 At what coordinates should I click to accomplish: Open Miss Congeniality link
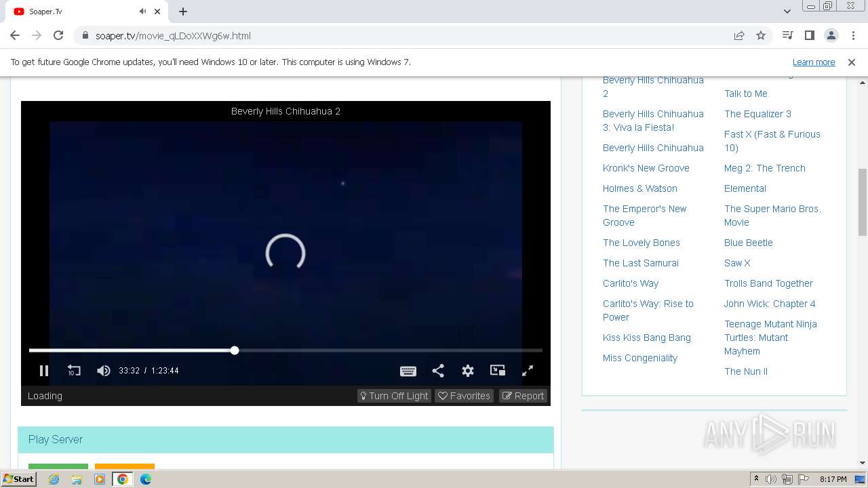[639, 358]
